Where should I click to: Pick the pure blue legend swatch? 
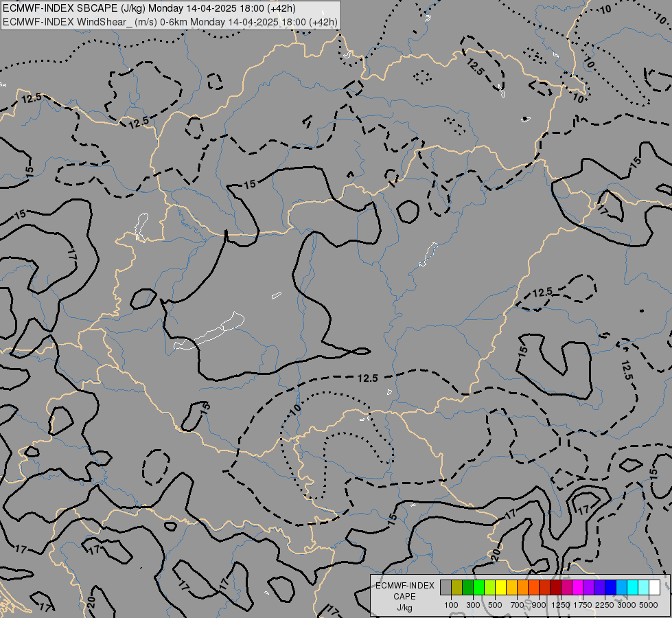click(611, 587)
